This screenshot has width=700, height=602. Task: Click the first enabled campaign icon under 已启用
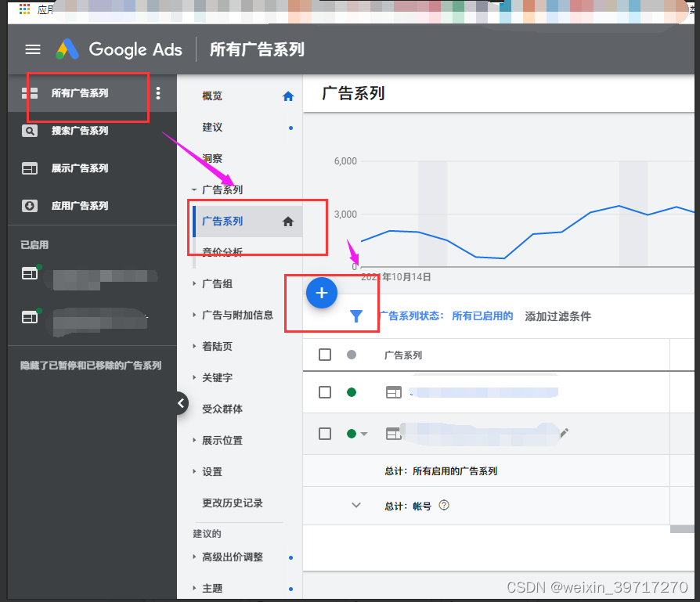coord(31,272)
